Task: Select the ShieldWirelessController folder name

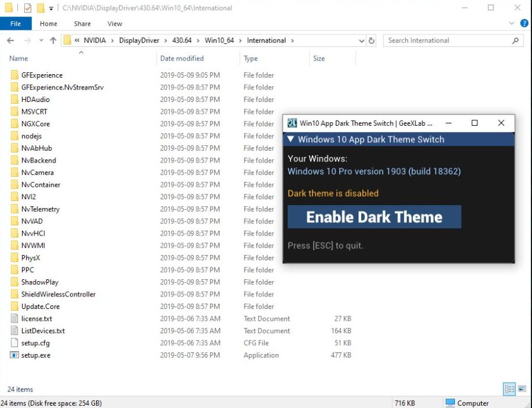Action: [58, 294]
